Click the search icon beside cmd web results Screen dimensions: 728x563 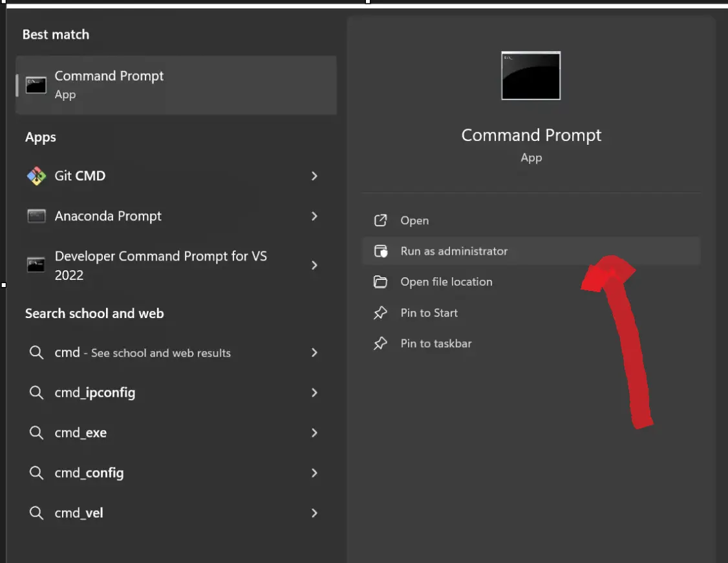tap(36, 352)
